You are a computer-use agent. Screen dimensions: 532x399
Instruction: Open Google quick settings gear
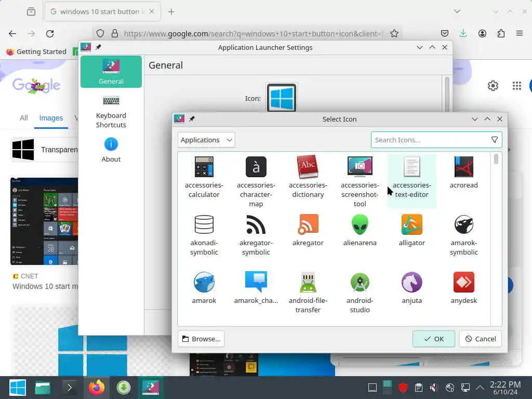pos(493,86)
